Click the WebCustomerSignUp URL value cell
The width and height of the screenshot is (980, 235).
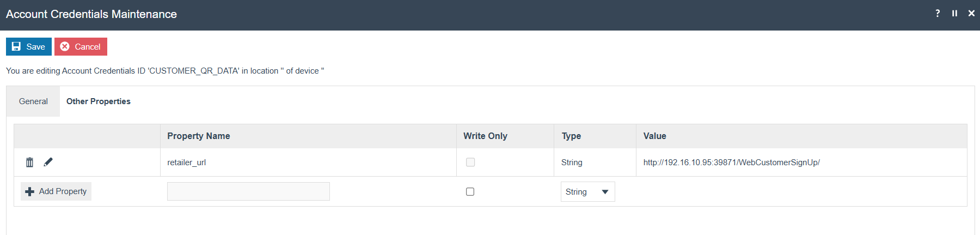pos(731,162)
